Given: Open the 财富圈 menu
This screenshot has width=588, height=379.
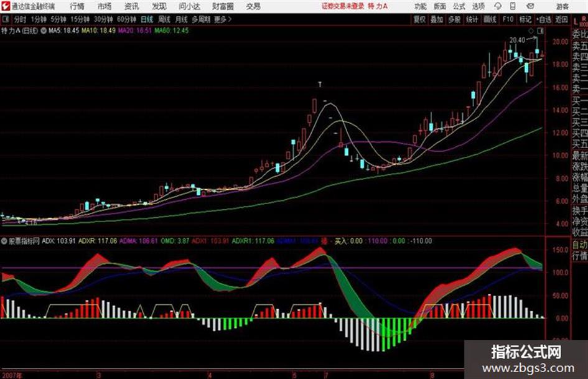Looking at the screenshot, I should 223,6.
